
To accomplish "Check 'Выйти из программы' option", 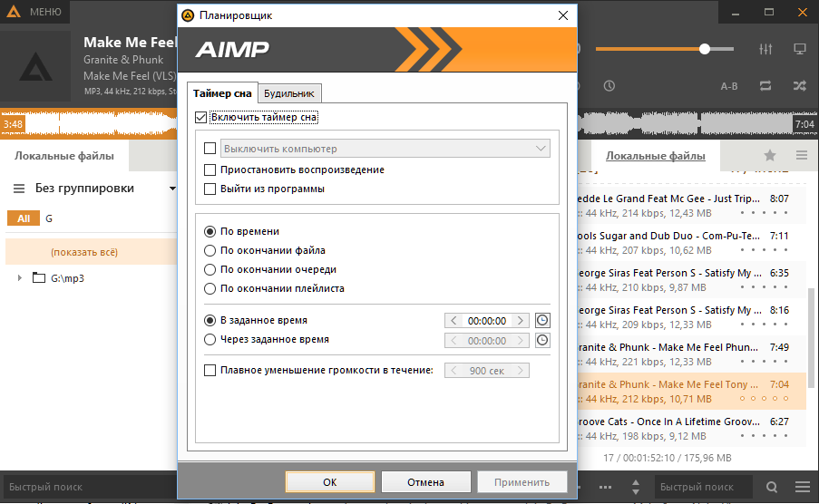I will pos(210,189).
